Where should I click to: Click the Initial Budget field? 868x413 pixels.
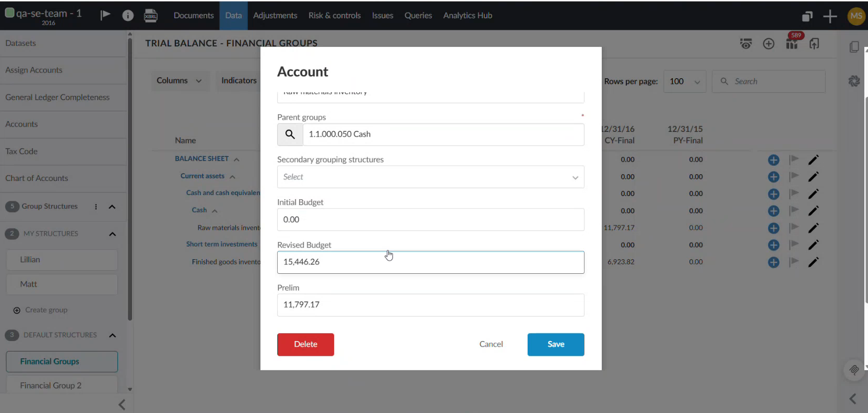[431, 220]
